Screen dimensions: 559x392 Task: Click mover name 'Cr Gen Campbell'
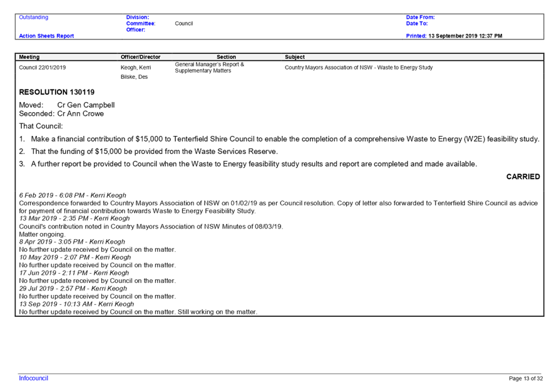click(x=86, y=105)
